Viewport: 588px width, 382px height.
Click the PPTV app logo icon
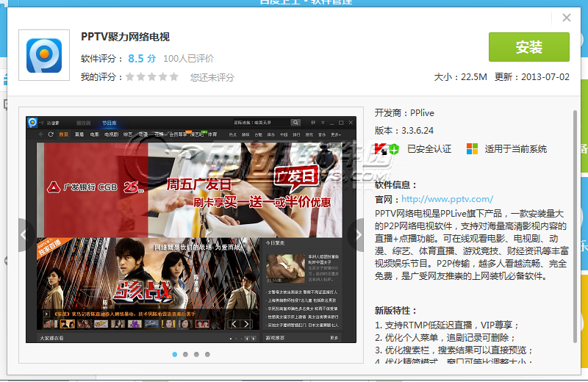pos(44,55)
